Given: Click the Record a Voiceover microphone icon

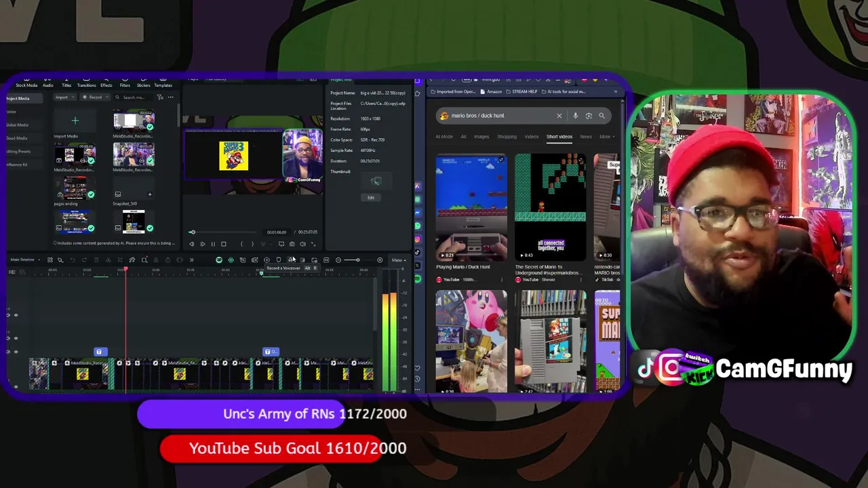Looking at the screenshot, I should (x=290, y=260).
